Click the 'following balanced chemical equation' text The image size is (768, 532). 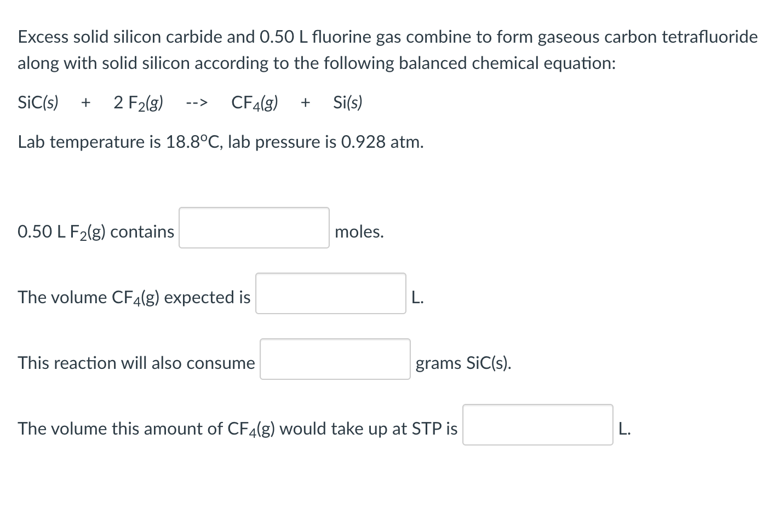(x=469, y=63)
